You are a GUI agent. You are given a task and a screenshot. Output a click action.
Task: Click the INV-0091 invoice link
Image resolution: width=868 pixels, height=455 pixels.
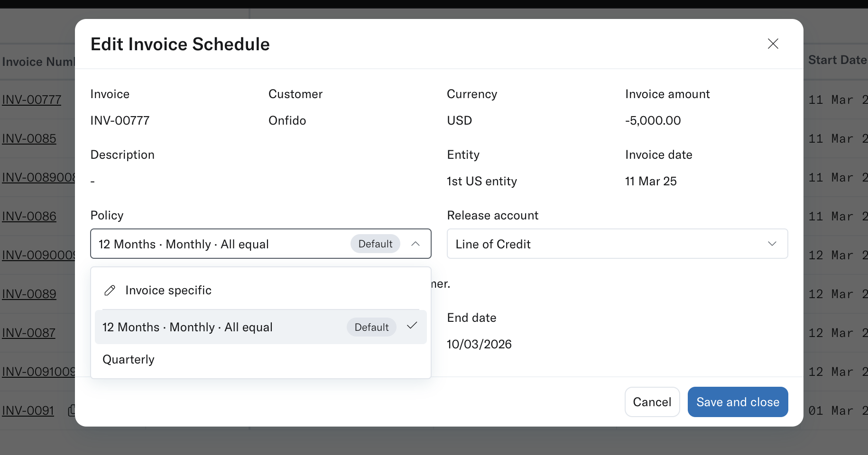pos(28,411)
